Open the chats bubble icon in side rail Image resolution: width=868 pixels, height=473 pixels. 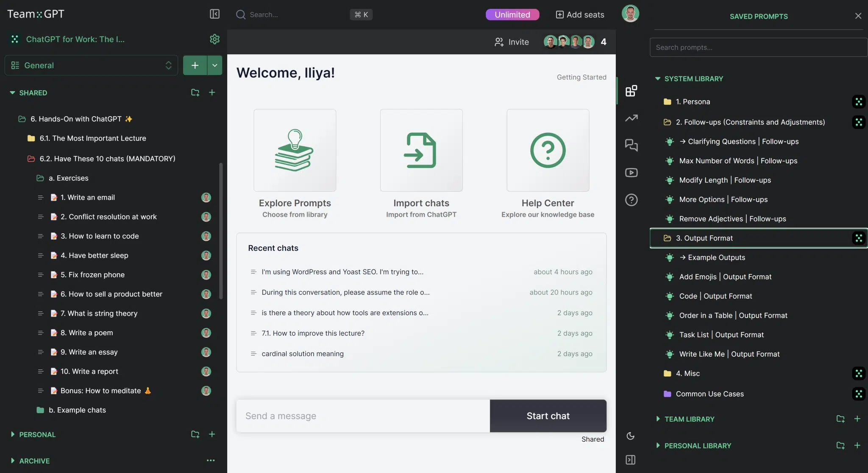pos(631,145)
